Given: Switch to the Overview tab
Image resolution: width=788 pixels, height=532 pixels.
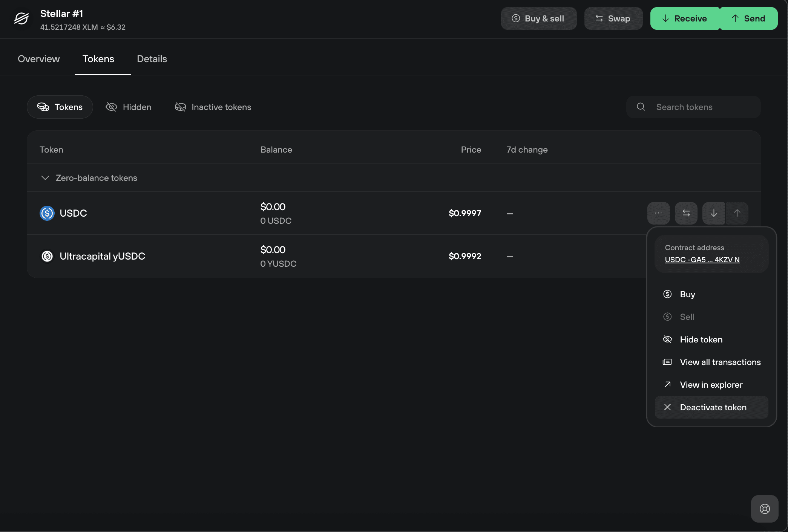Looking at the screenshot, I should (39, 59).
